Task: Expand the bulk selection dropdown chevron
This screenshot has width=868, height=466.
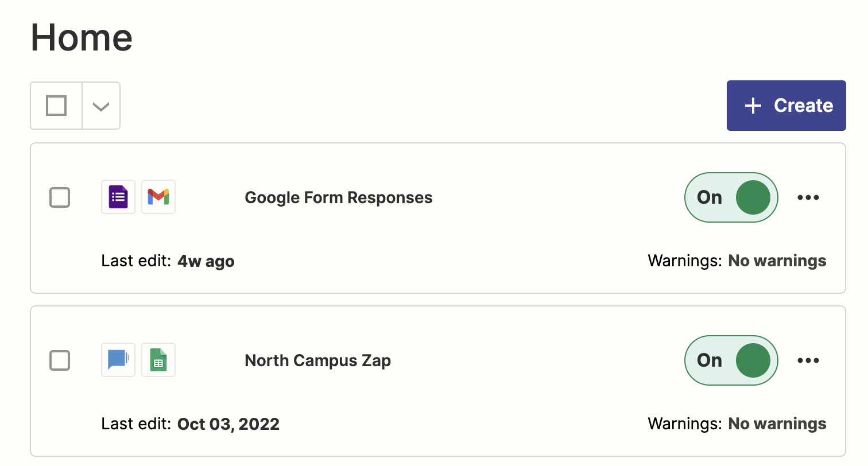Action: 101,106
